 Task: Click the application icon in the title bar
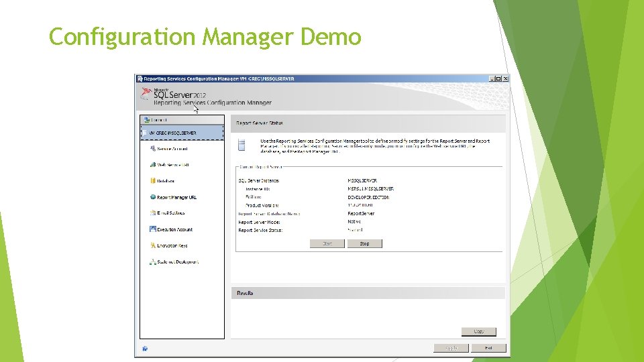[140, 79]
